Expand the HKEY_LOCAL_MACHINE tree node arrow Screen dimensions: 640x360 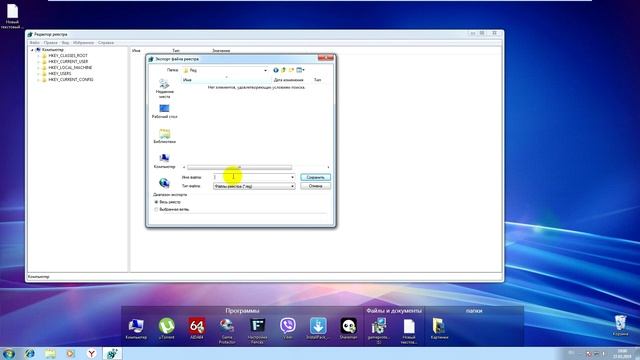(x=38, y=67)
